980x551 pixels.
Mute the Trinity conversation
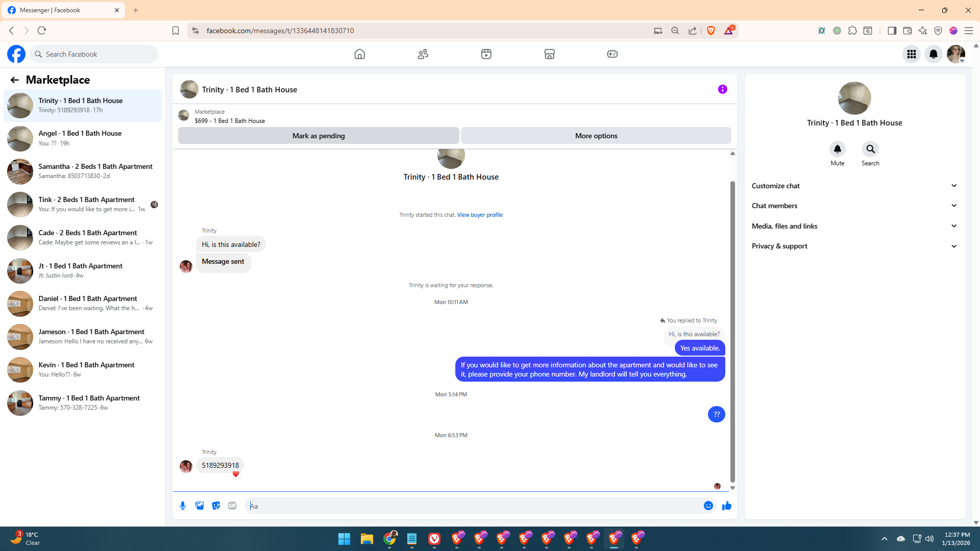[837, 149]
